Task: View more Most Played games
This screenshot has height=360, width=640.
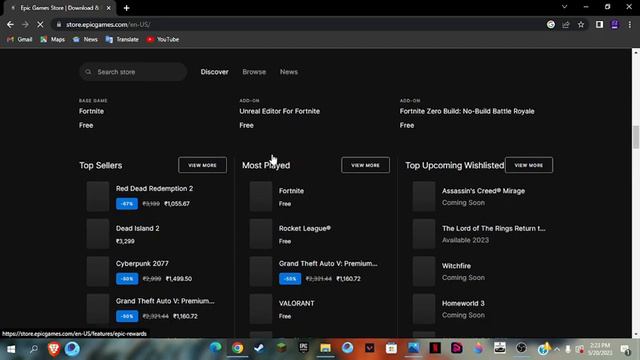Action: (x=365, y=165)
